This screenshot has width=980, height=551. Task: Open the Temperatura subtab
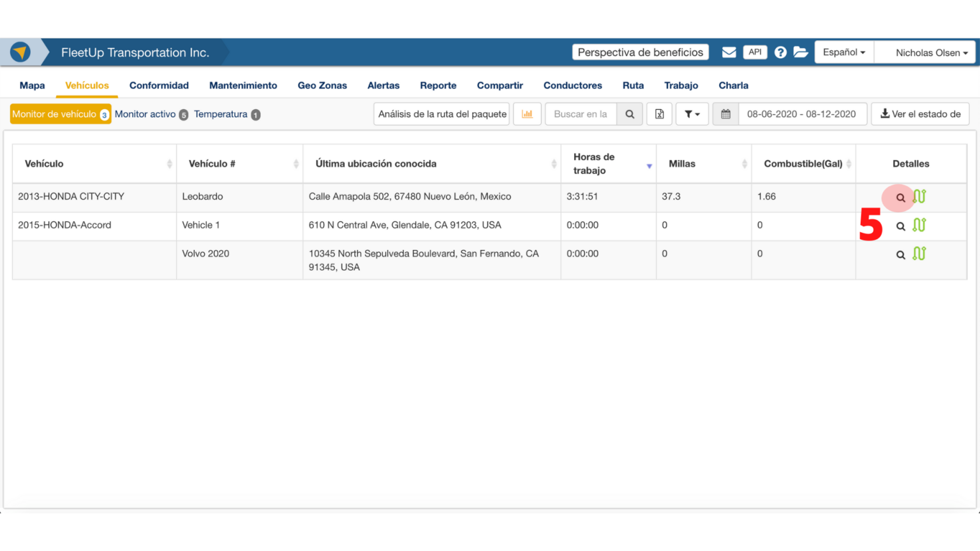coord(227,114)
